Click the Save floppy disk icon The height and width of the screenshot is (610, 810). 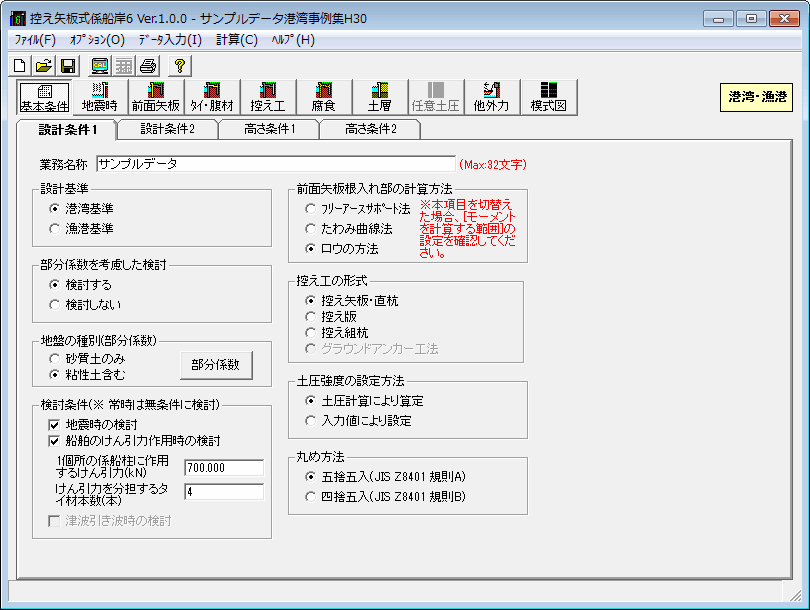click(x=68, y=66)
